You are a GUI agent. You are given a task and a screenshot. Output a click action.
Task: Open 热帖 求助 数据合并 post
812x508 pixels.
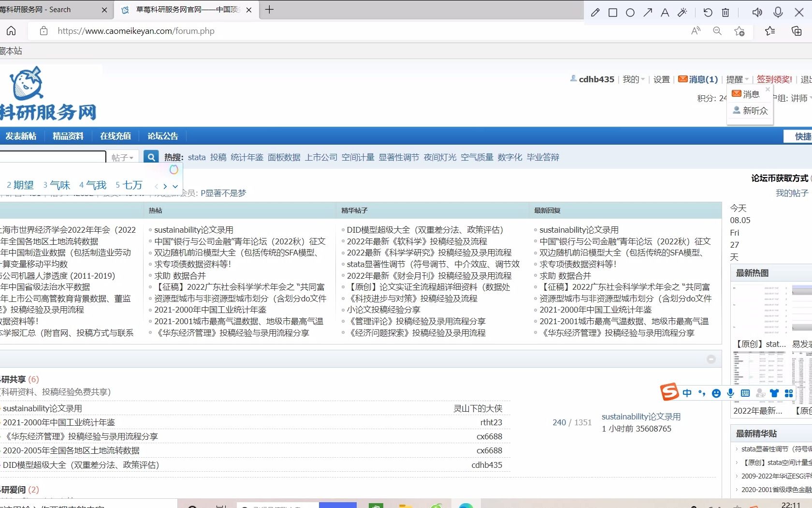180,276
